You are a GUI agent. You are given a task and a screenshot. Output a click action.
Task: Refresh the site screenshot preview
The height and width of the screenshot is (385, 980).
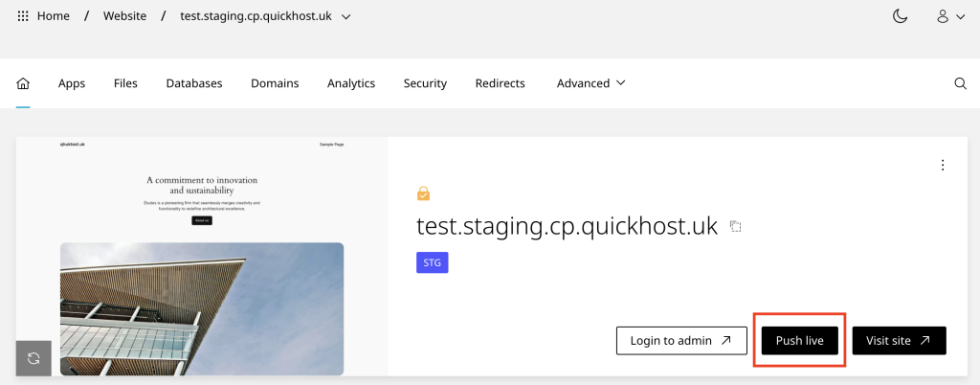pos(33,358)
